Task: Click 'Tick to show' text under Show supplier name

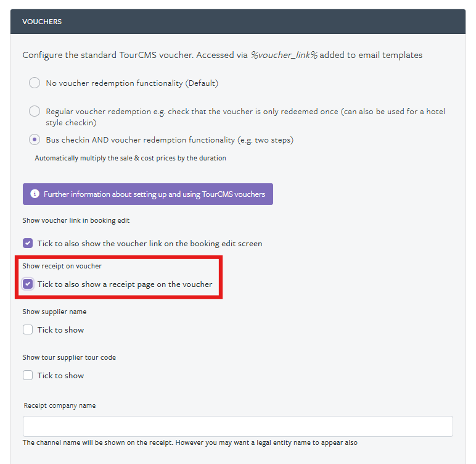Action: point(60,330)
